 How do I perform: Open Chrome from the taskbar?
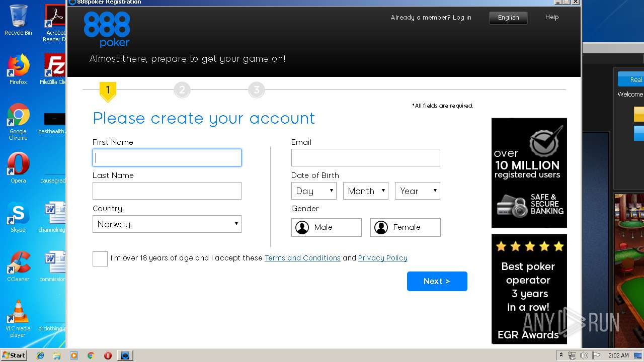[x=91, y=355]
